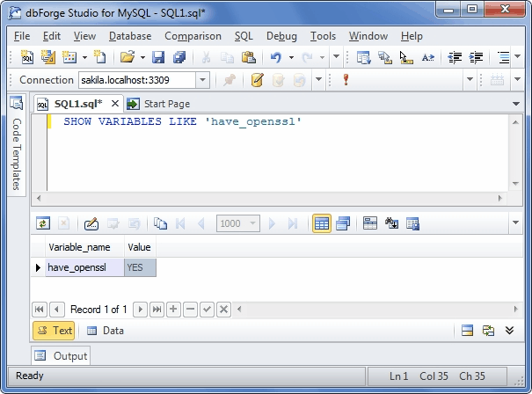
Task: Click the decrease indent icon
Action: [x=455, y=57]
